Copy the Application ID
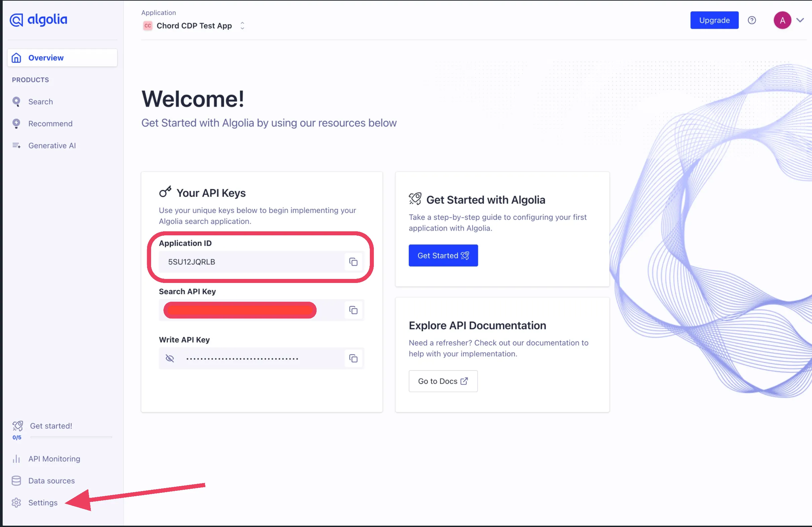Screen dimensions: 812x527 353,262
